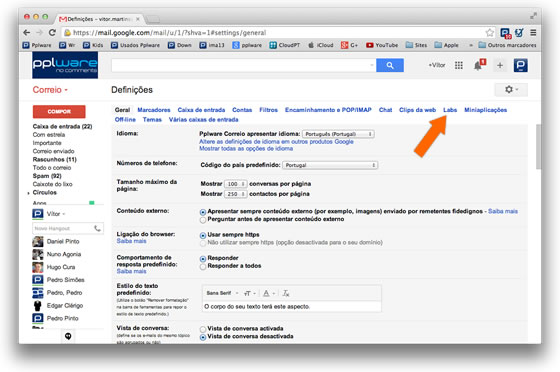560x372 pixels.
Task: Select Usar sempre https option
Action: 203,235
